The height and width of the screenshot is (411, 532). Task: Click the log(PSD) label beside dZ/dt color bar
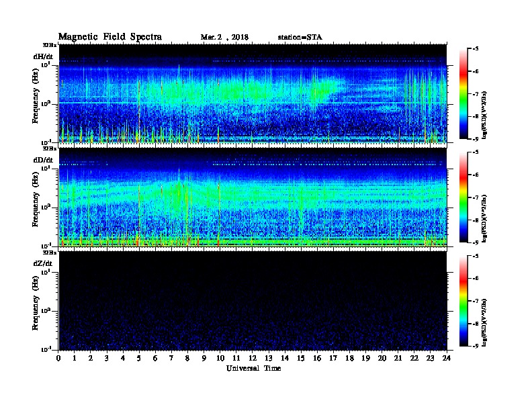pos(485,322)
